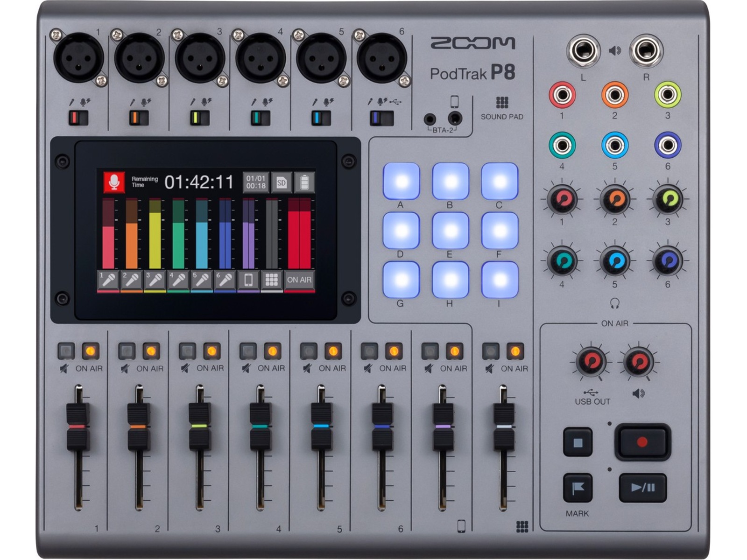Trigger sound pad E
The width and height of the screenshot is (747, 560).
(451, 231)
